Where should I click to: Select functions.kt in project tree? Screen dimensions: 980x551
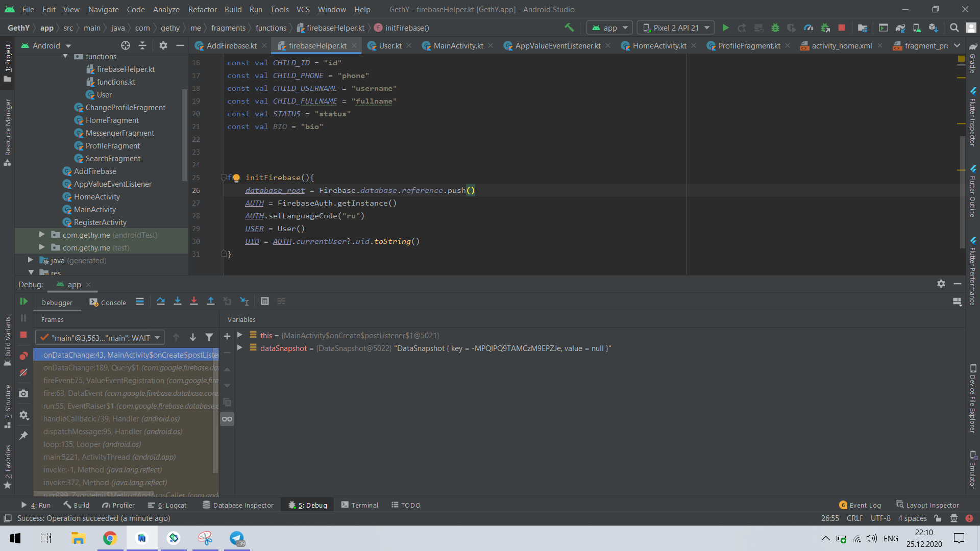click(x=116, y=82)
